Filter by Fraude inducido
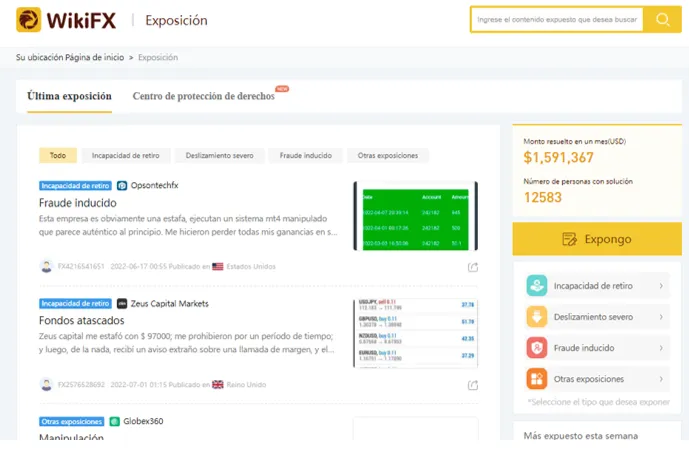This screenshot has height=451, width=689. (305, 155)
